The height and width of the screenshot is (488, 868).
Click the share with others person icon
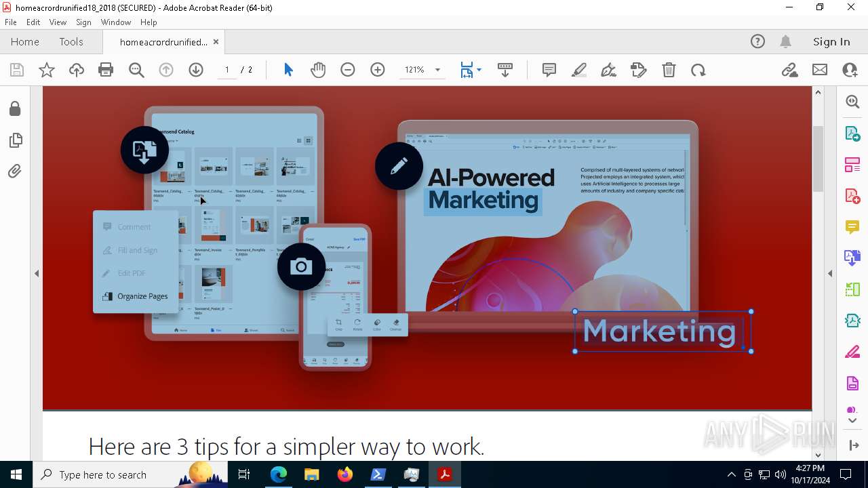click(x=850, y=70)
